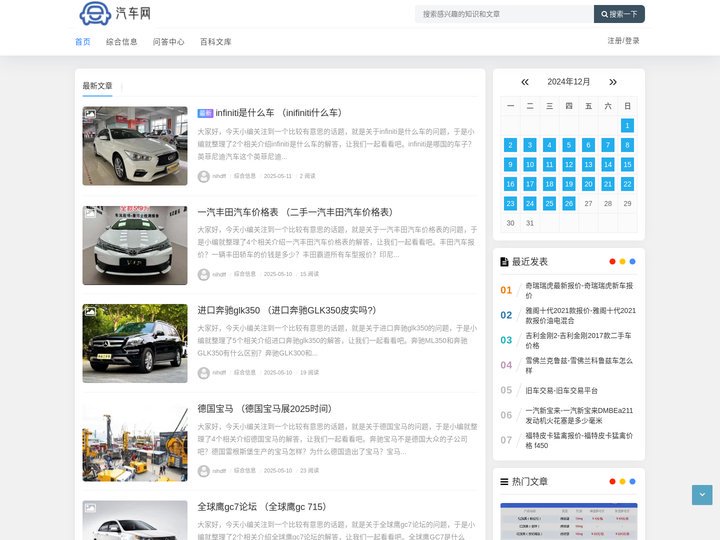The width and height of the screenshot is (720, 540).
Task: Select December 26 in the calendar
Action: [568, 203]
